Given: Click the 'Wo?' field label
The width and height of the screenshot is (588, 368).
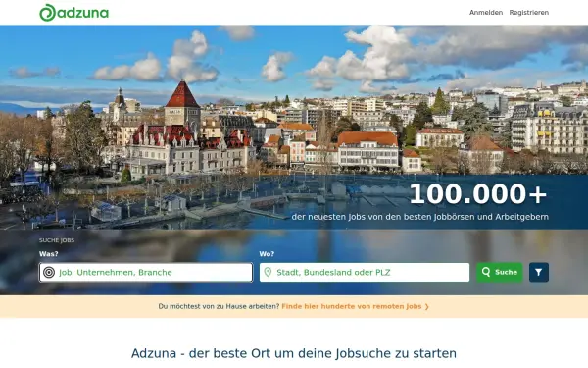Looking at the screenshot, I should [267, 254].
